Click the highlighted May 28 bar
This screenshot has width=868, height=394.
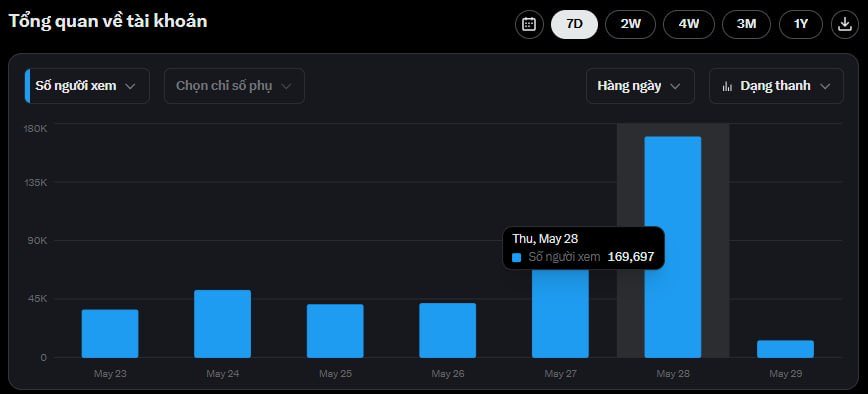click(x=673, y=247)
